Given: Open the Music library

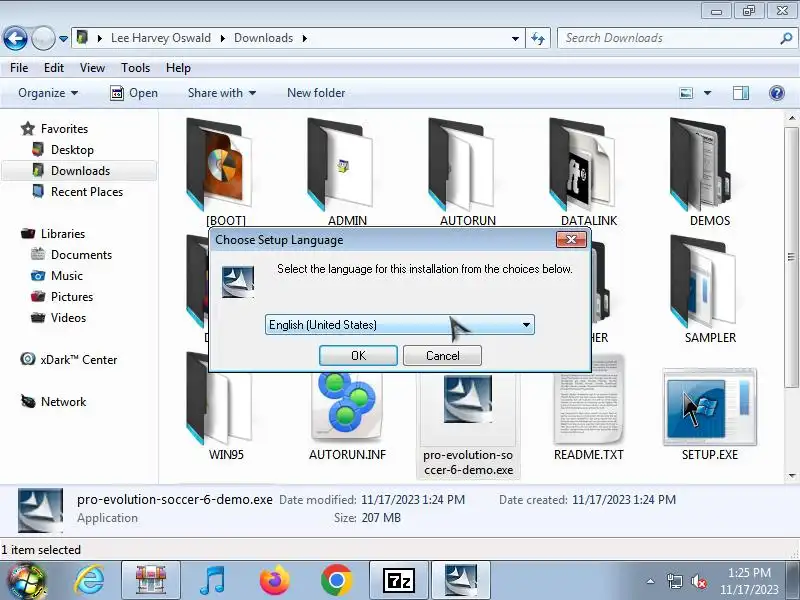Looking at the screenshot, I should 66,276.
